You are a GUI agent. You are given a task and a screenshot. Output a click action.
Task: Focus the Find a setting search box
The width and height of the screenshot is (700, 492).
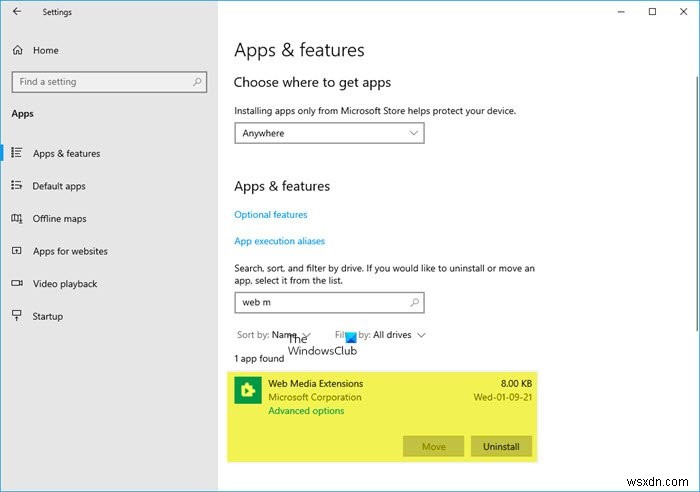pyautogui.click(x=109, y=82)
